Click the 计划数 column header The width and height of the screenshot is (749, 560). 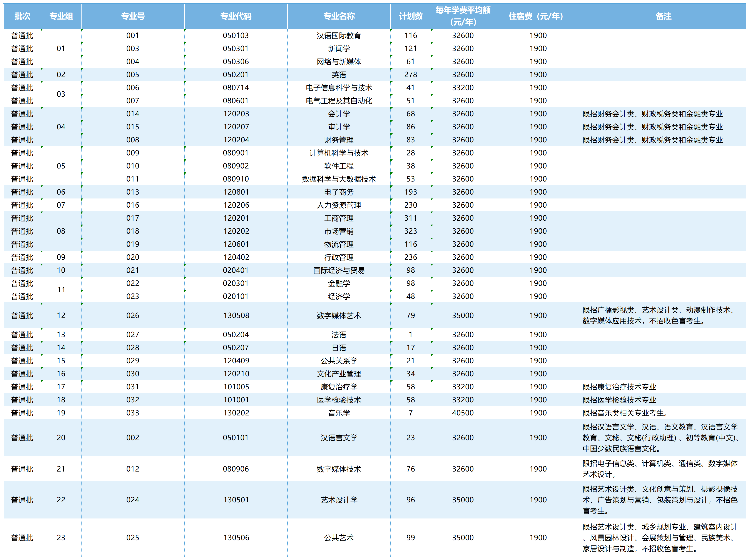click(411, 16)
